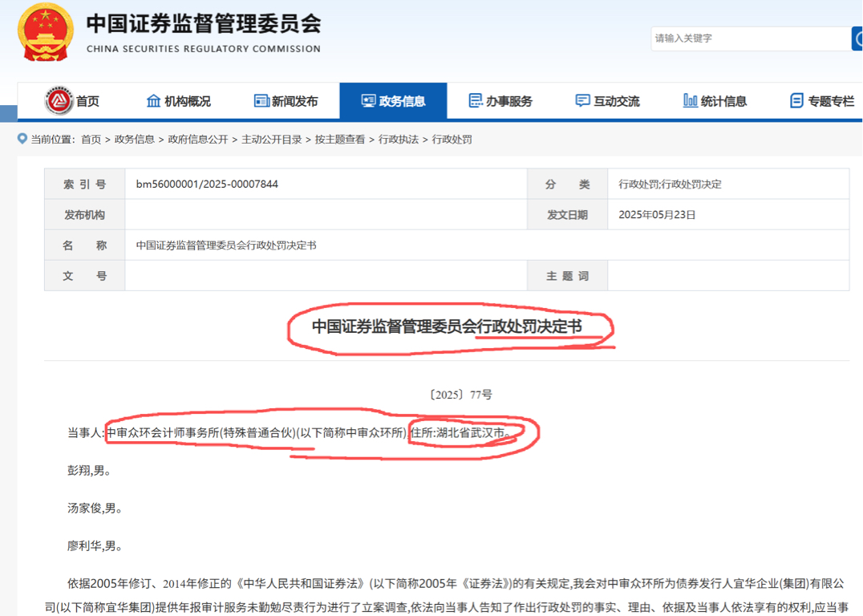Click the blue search button icon
This screenshot has height=616, width=863.
857,38
